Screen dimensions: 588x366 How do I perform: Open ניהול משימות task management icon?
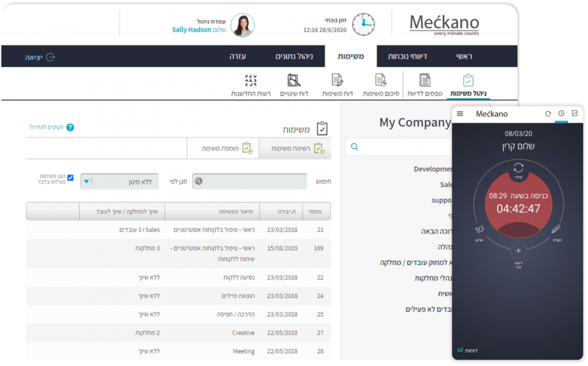468,80
